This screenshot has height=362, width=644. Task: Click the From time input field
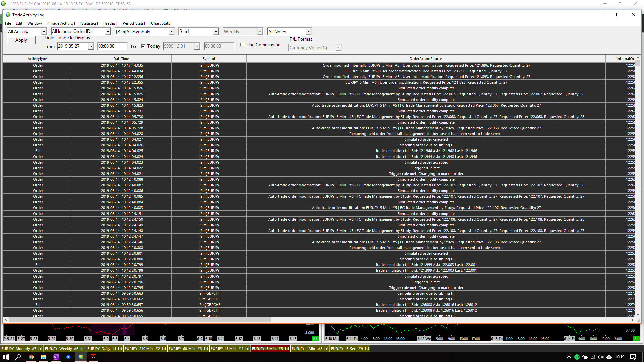[112, 46]
